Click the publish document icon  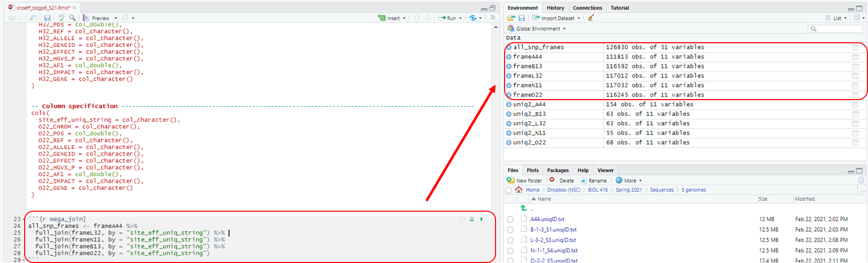(473, 18)
